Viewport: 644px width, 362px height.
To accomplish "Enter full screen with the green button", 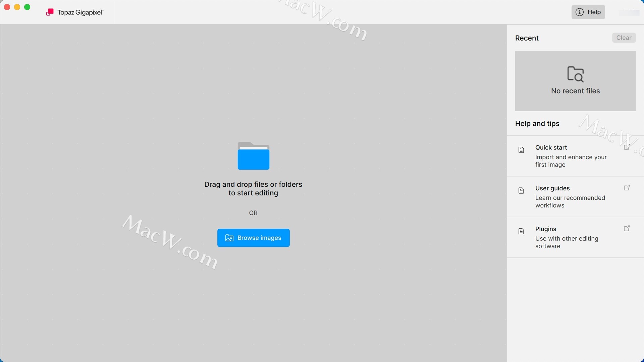I will click(28, 7).
